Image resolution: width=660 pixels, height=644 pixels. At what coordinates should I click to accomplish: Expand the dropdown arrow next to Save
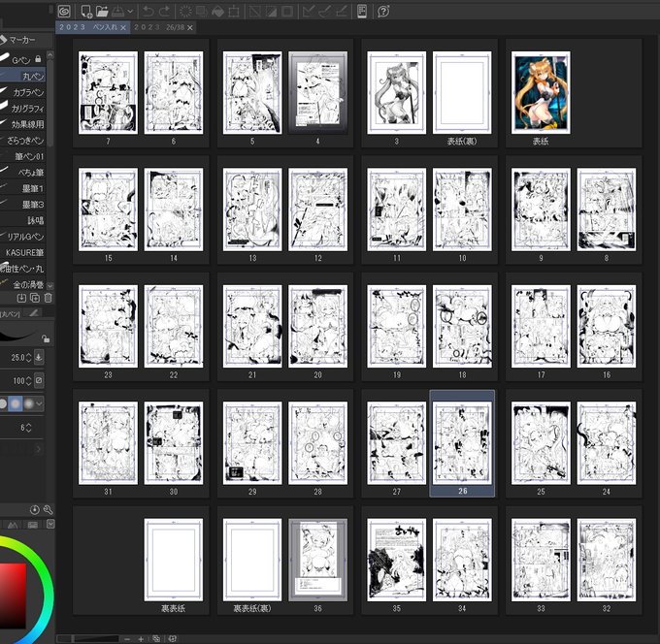click(x=130, y=12)
